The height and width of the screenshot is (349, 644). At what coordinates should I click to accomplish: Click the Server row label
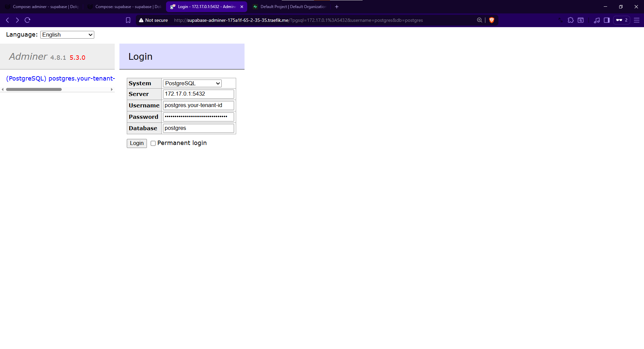click(139, 94)
